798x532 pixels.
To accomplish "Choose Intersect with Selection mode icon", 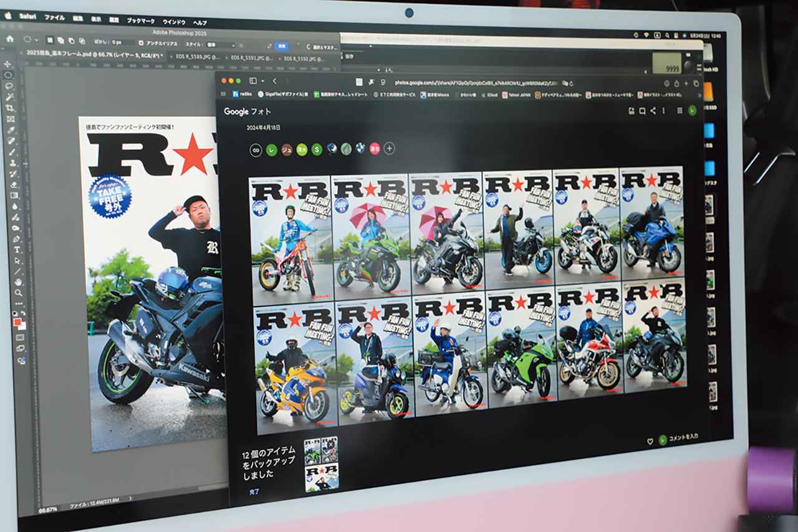I will point(82,41).
